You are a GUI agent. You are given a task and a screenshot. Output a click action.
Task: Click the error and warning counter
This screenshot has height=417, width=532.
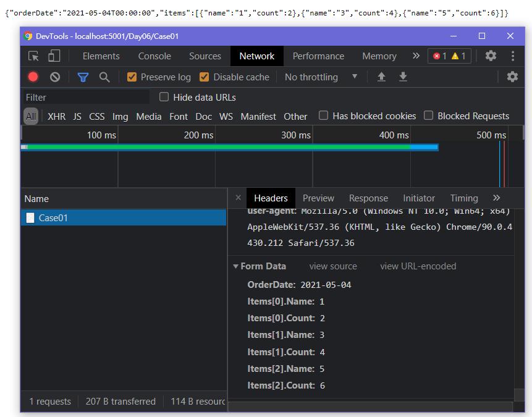click(449, 56)
